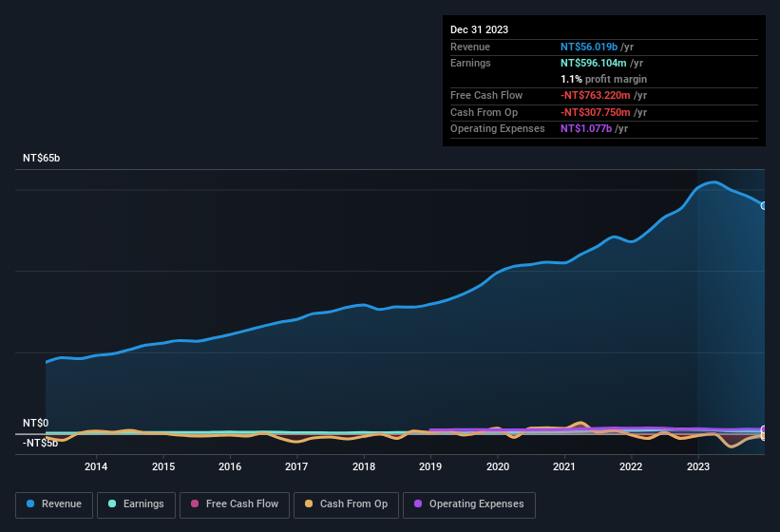Select the 2017 x-axis label
Screen dimensions: 780x532
pyautogui.click(x=296, y=466)
